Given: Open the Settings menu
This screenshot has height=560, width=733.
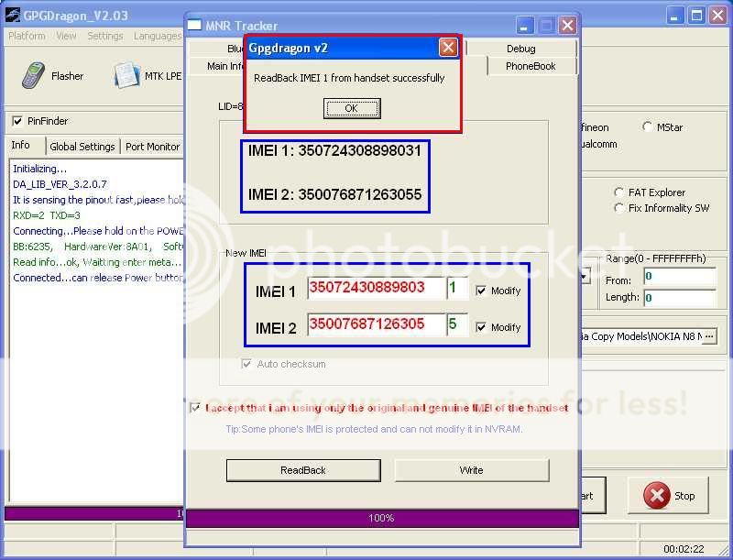Looking at the screenshot, I should pos(105,36).
